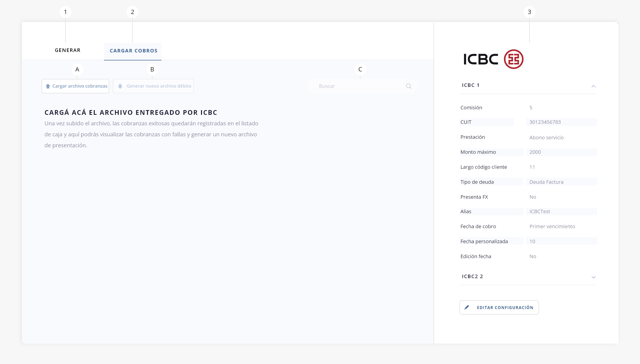Click the Largo código cliente value 11
The height and width of the screenshot is (364, 640).
pyautogui.click(x=532, y=167)
